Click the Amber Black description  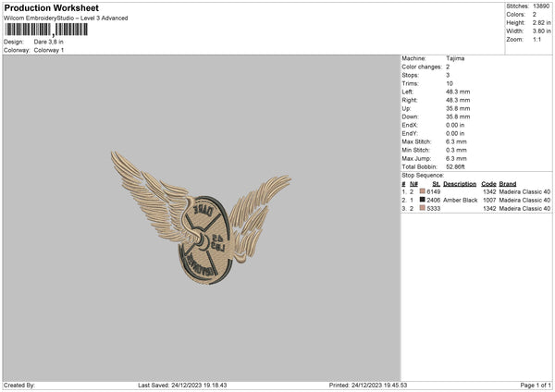coord(460,201)
